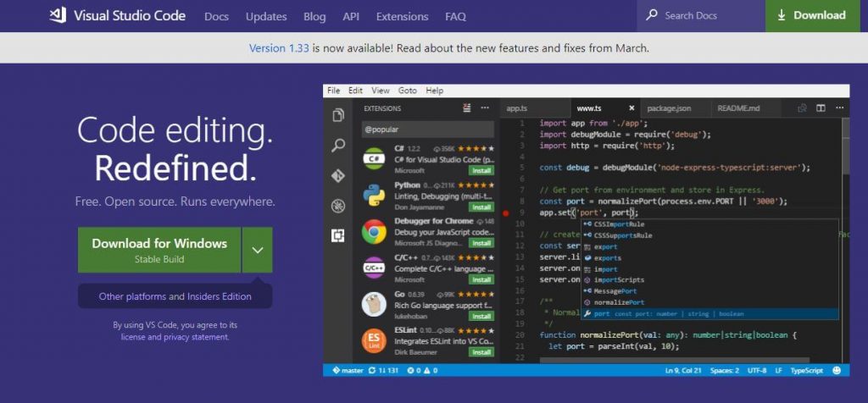This screenshot has width=868, height=403.
Task: Open Other platforms and Insiders Edition
Action: coord(175,296)
